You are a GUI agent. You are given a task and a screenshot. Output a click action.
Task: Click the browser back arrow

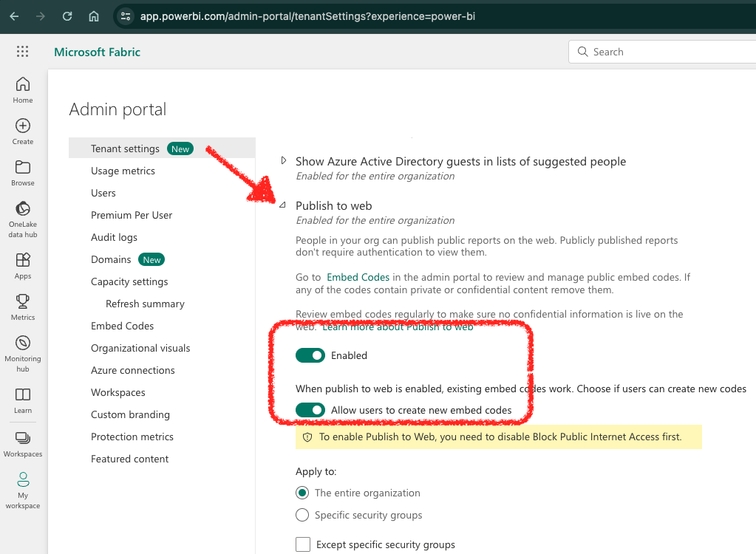coord(14,16)
